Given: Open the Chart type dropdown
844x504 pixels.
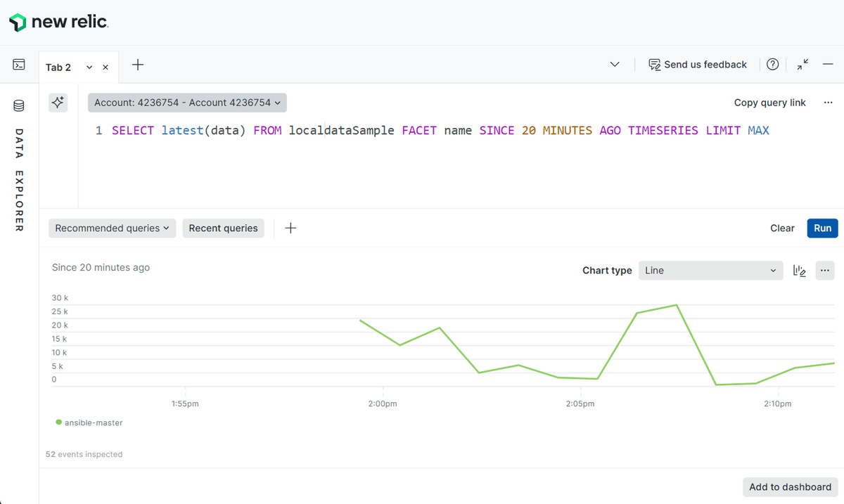Looking at the screenshot, I should click(x=710, y=270).
